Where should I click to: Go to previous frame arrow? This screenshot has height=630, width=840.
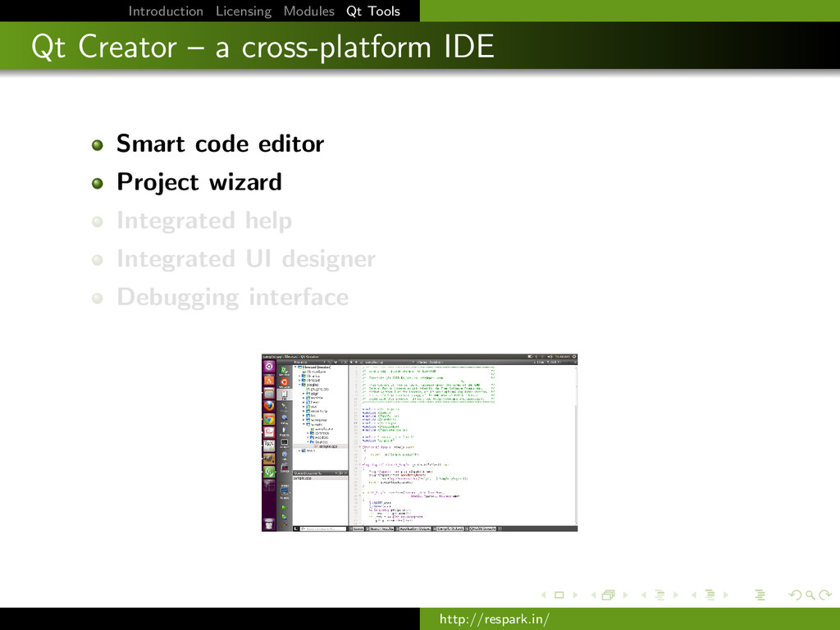point(594,596)
